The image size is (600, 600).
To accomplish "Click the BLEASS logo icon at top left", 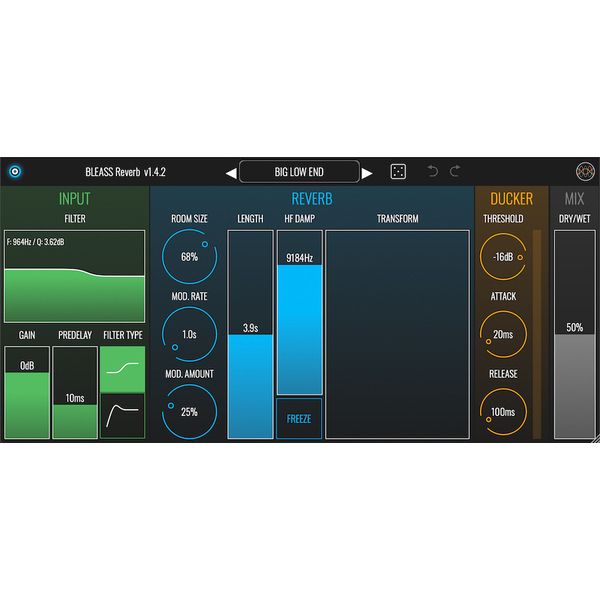I will (x=14, y=171).
